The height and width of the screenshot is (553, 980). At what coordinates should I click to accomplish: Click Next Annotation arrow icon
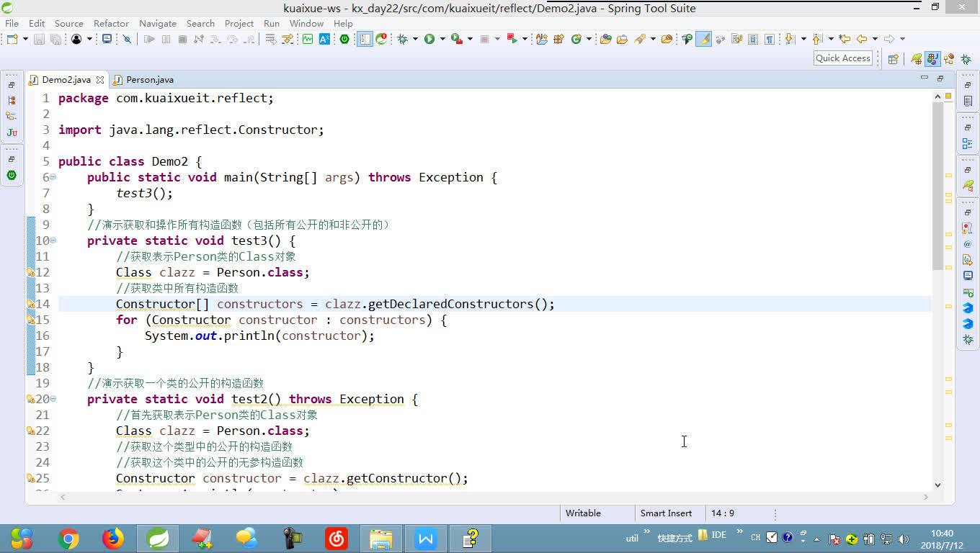[789, 39]
